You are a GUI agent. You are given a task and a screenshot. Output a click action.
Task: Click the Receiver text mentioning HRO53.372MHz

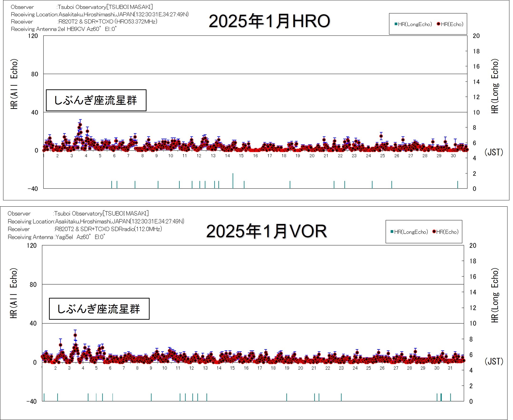[84, 22]
